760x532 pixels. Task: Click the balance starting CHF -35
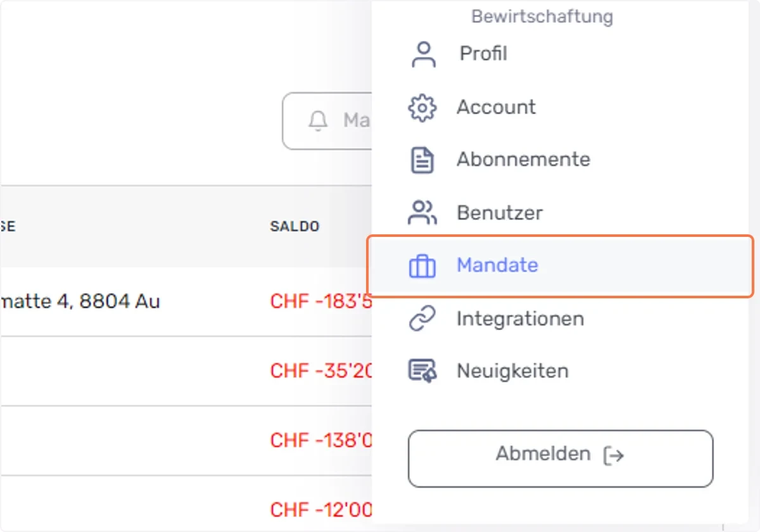tap(321, 371)
